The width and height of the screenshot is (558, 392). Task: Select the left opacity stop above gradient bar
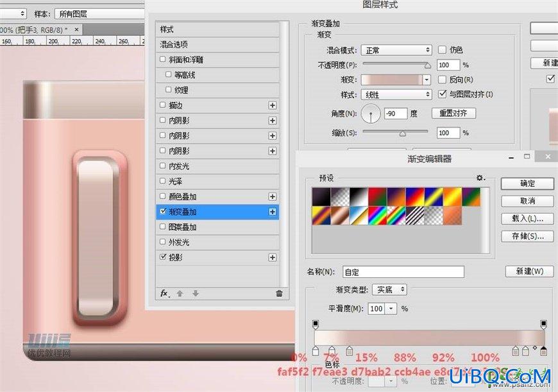(x=316, y=325)
